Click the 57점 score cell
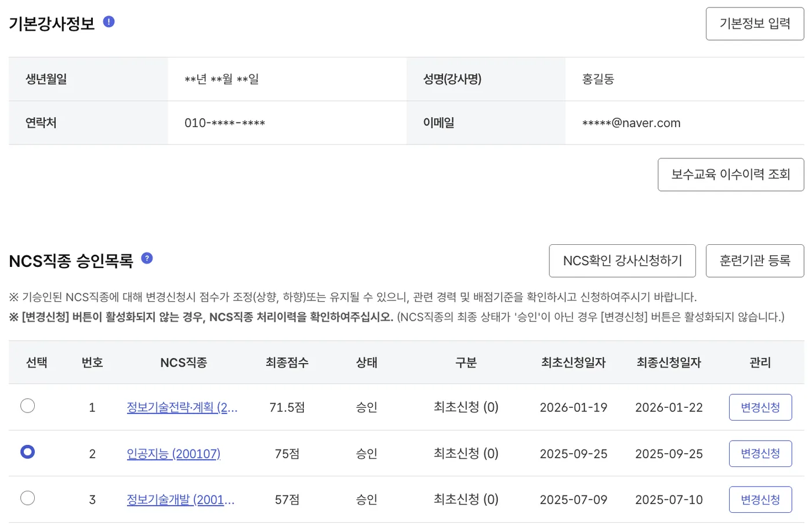Screen dimensions: 812x525 click(x=287, y=499)
